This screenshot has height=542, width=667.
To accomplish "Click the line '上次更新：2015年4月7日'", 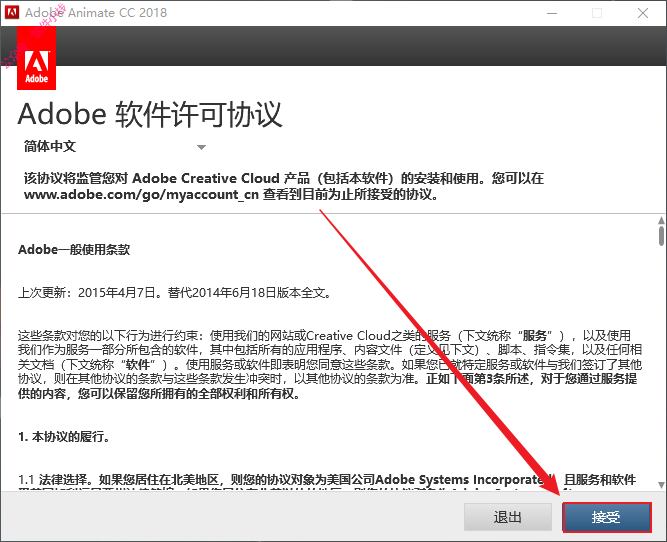I will click(x=87, y=293).
